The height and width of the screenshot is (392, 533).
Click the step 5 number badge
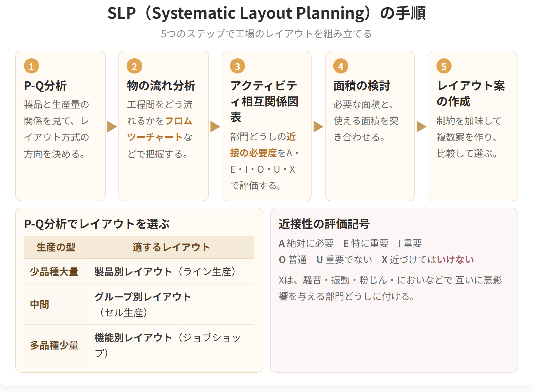pyautogui.click(x=444, y=66)
